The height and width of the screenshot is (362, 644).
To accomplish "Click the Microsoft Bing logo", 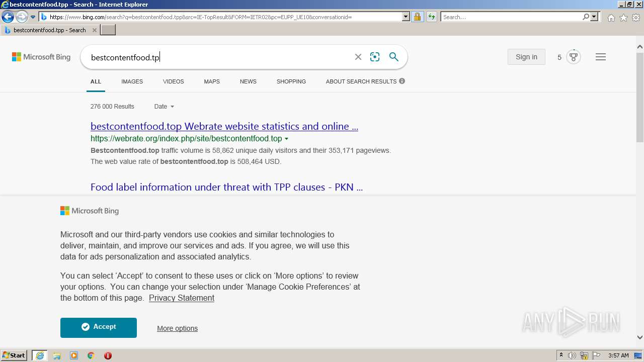I will click(41, 57).
